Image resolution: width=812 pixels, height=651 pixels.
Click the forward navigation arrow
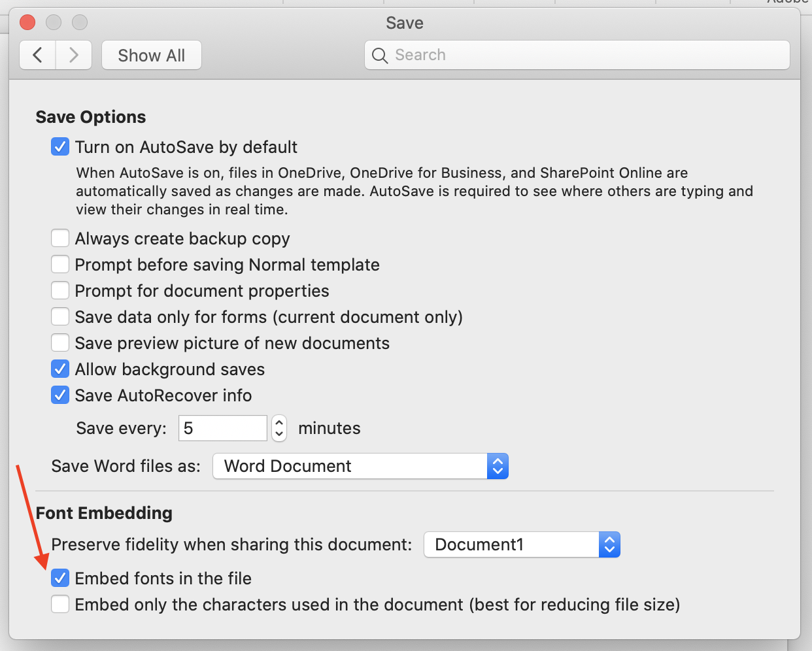click(73, 55)
